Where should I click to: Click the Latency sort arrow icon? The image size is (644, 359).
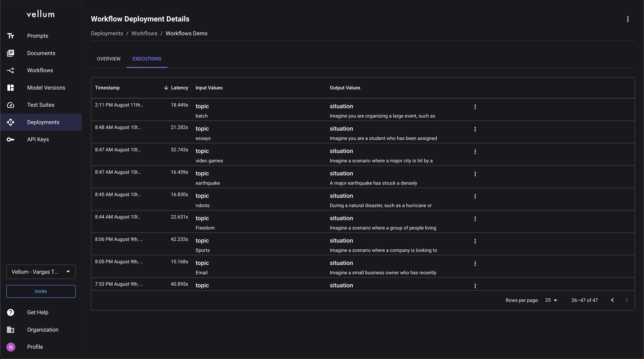point(166,88)
